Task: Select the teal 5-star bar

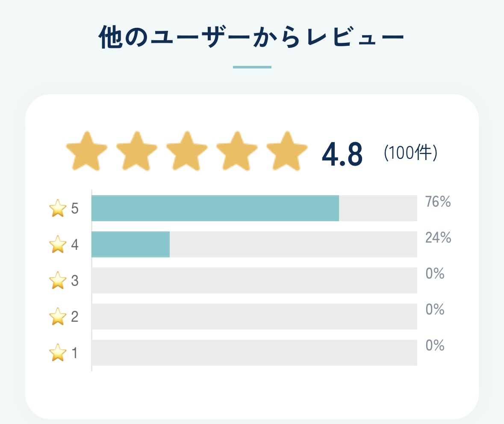Action: [215, 208]
